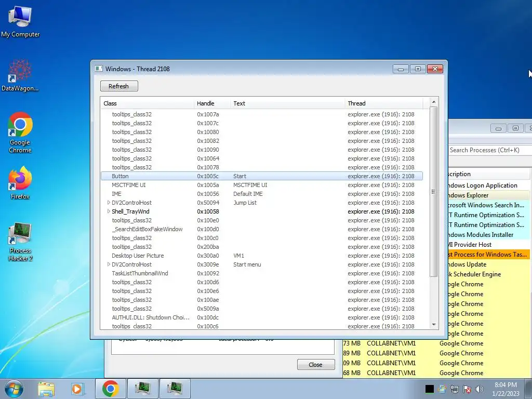Open the Action Center flag tray icon

coord(467,389)
